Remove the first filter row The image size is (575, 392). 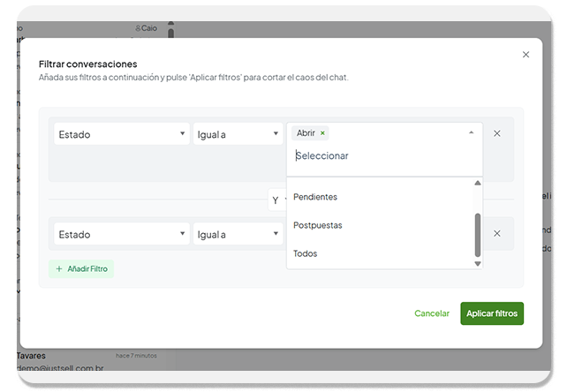click(496, 133)
